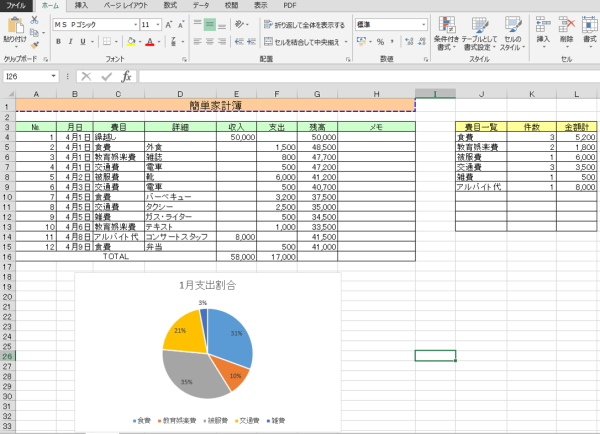Click the formula confirm checkmark button

tap(106, 76)
